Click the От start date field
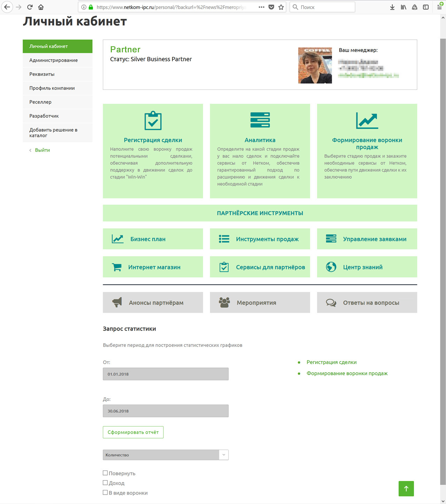 166,374
